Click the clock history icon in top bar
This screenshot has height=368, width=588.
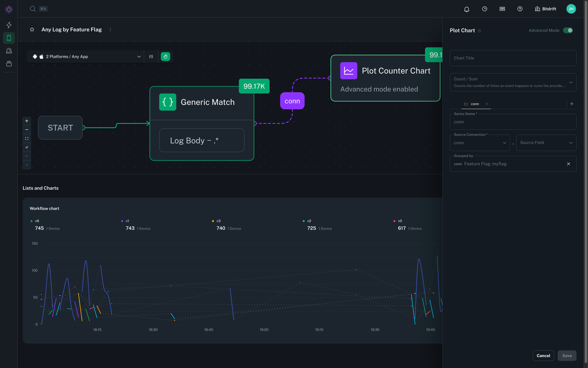(485, 9)
